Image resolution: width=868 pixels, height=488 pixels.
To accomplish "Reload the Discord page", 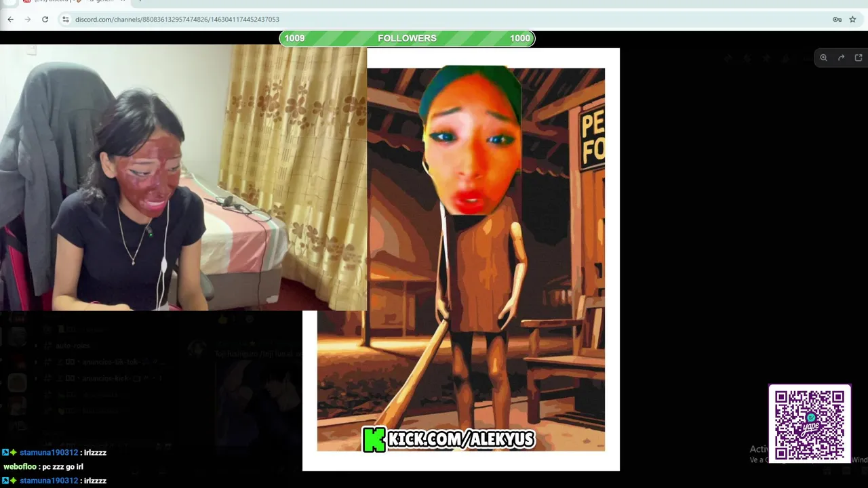I will [45, 20].
